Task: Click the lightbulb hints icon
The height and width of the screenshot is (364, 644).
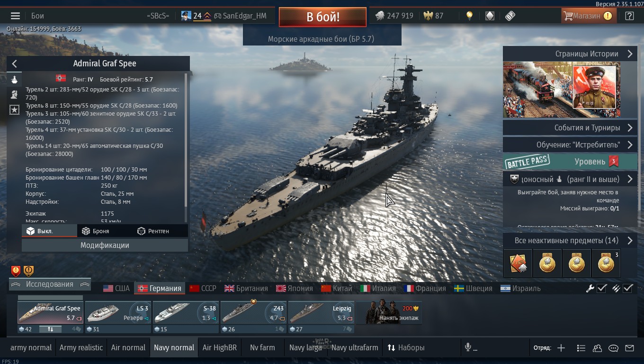Action: (469, 16)
